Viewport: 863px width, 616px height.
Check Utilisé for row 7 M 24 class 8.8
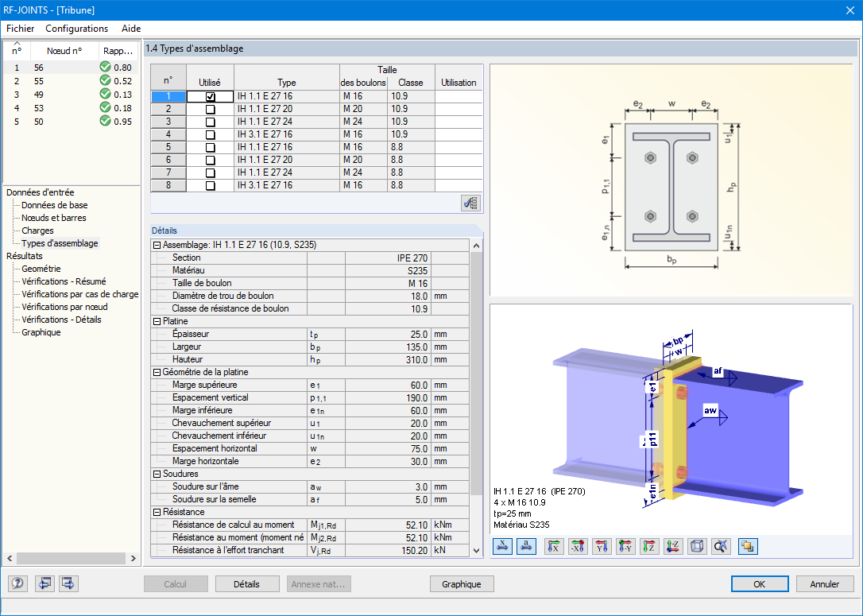click(211, 172)
